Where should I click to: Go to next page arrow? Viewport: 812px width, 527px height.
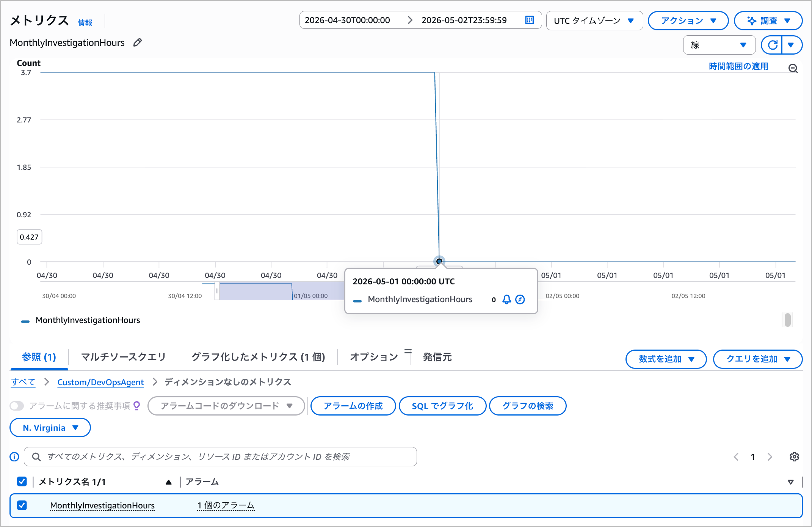tap(770, 457)
